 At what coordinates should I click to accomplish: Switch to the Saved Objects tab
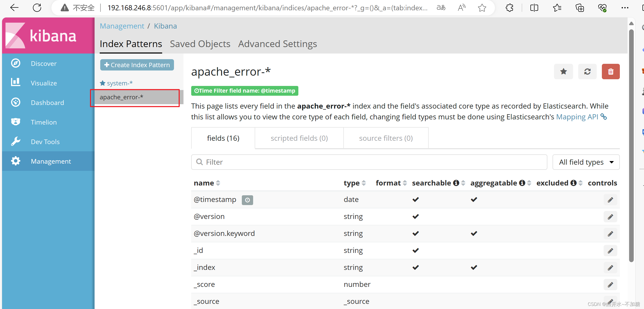(x=200, y=44)
